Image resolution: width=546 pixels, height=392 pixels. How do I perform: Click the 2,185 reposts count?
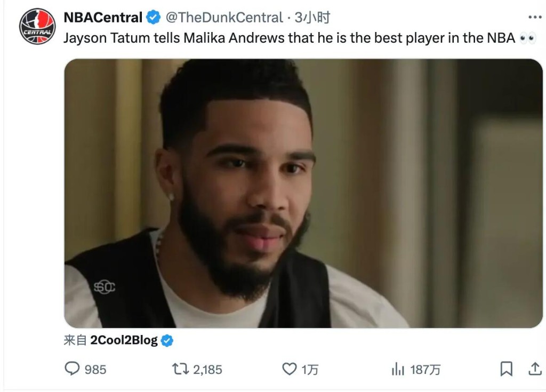207,369
